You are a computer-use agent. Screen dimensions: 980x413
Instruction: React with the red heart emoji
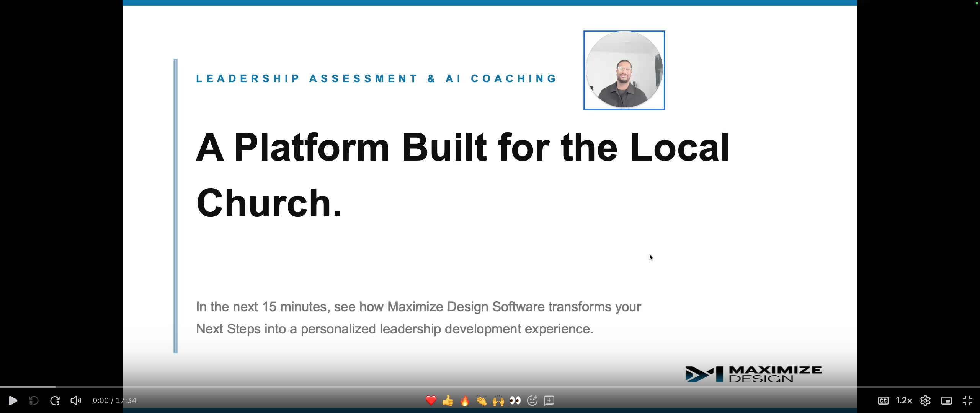(x=431, y=400)
